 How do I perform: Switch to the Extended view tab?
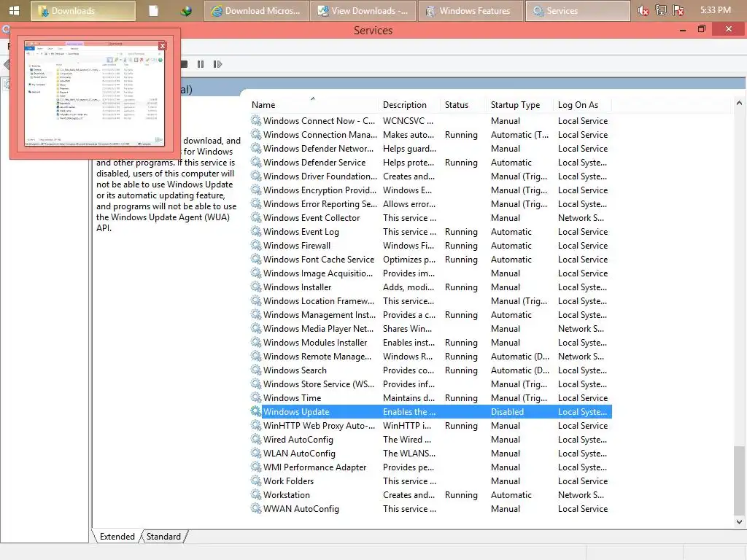coord(117,537)
